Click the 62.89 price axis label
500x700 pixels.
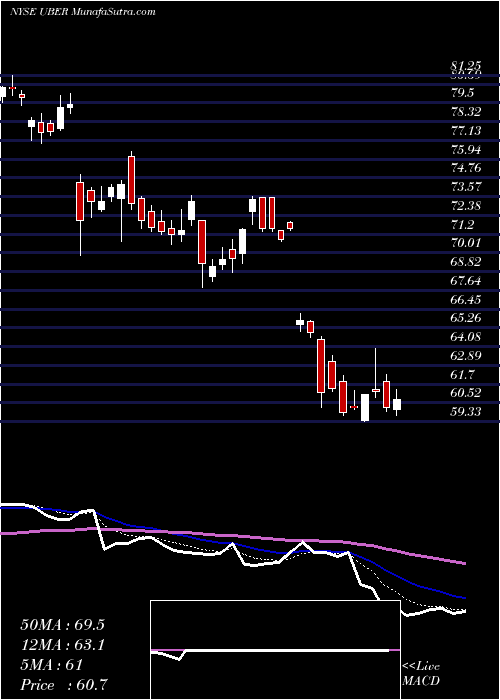[x=466, y=356]
